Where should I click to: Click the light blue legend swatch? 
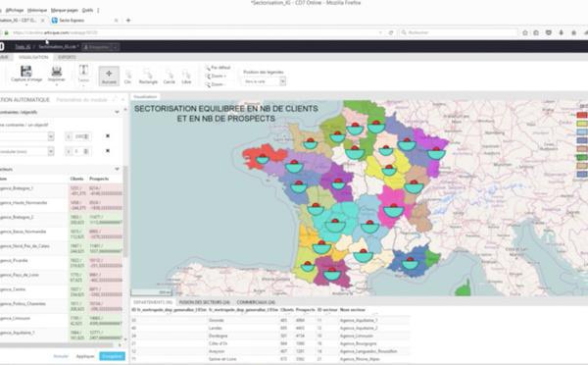pos(582,131)
